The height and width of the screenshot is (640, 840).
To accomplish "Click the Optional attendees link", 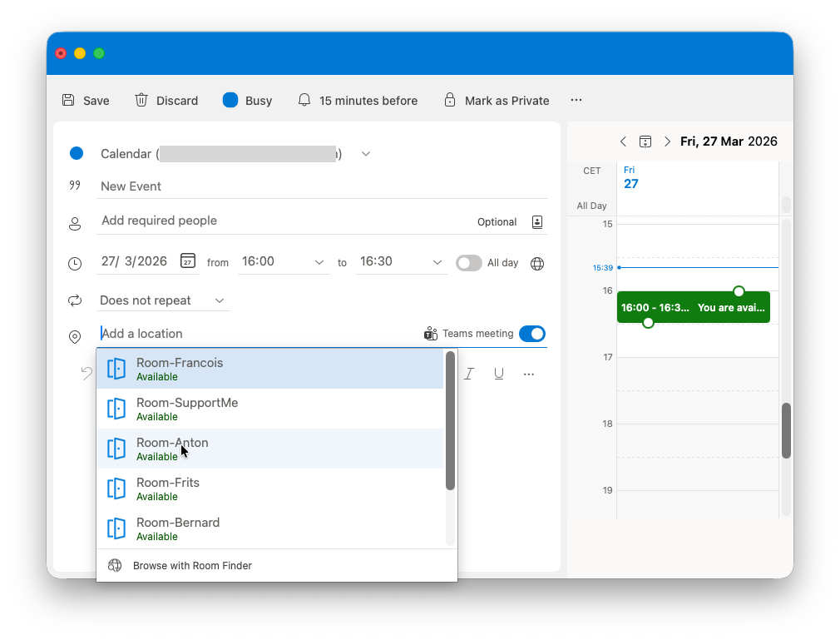I will click(x=497, y=222).
